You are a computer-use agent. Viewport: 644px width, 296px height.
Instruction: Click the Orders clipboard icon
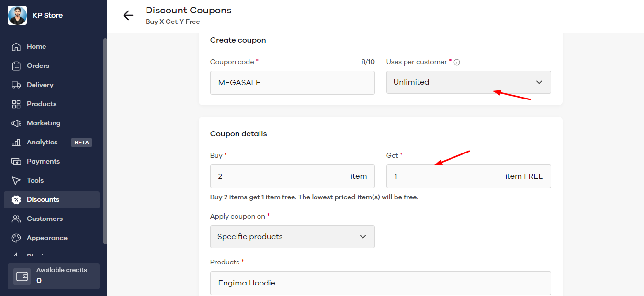point(16,66)
